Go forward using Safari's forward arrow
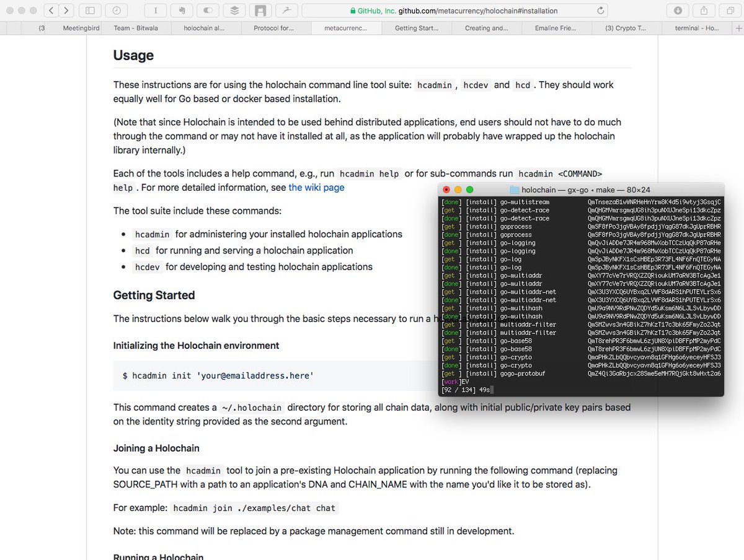Screen dimensions: 744x560 click(66, 11)
